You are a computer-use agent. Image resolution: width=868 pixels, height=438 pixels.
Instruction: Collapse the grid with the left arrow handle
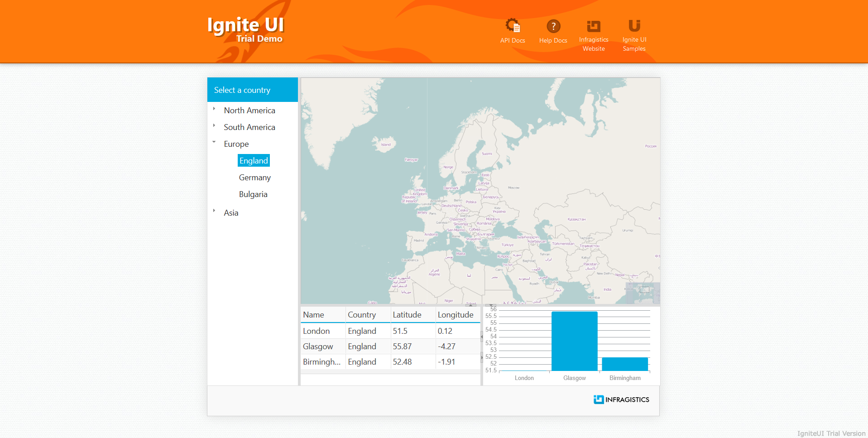click(482, 337)
